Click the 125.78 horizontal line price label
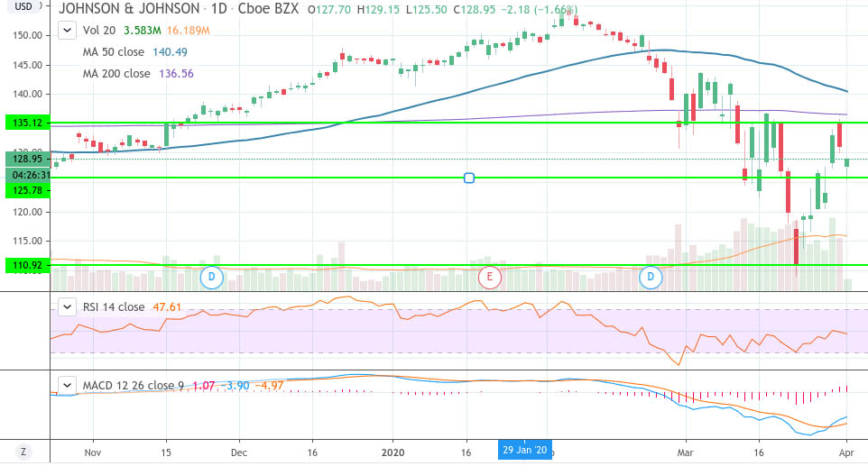 click(27, 190)
